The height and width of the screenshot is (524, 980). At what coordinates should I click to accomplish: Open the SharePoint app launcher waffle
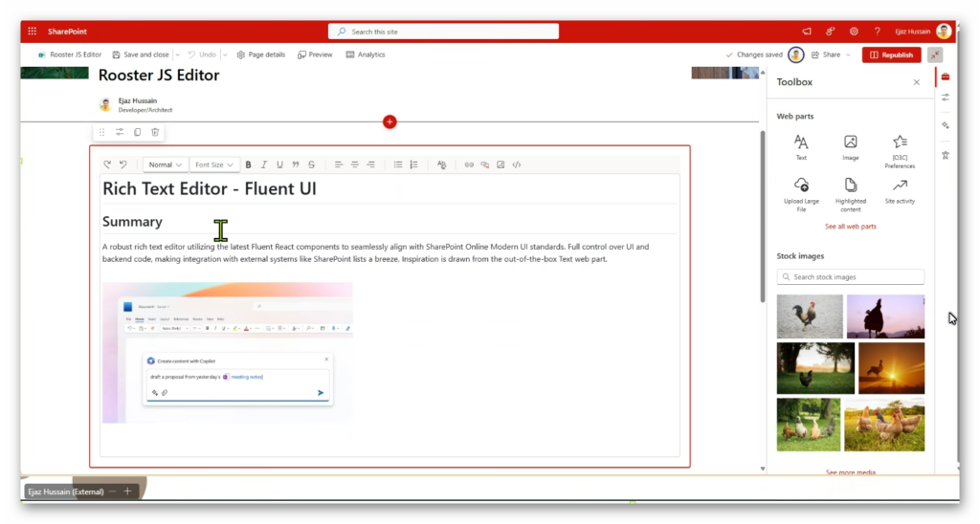[32, 32]
